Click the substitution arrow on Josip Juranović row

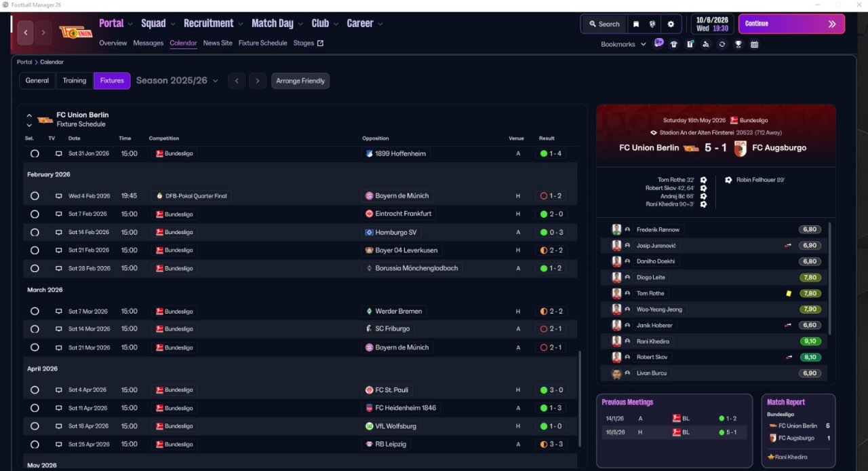click(x=788, y=246)
